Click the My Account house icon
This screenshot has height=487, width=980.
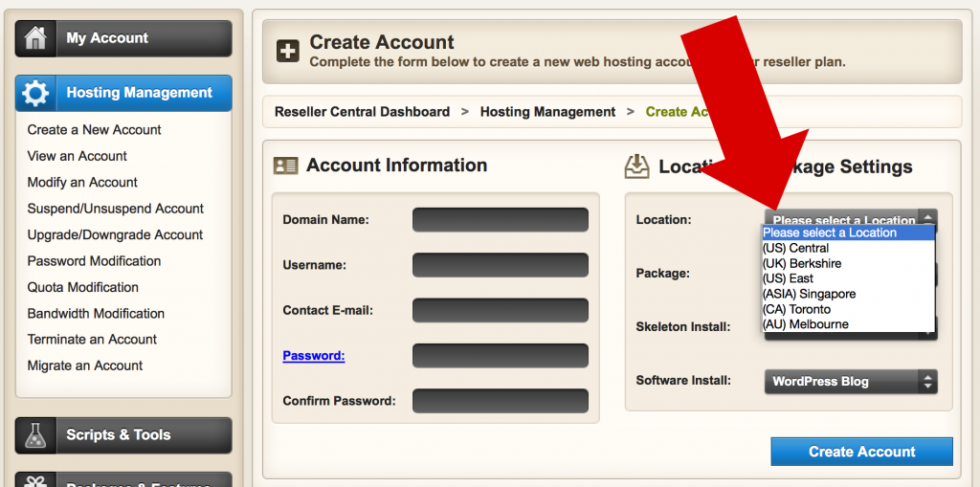click(35, 39)
